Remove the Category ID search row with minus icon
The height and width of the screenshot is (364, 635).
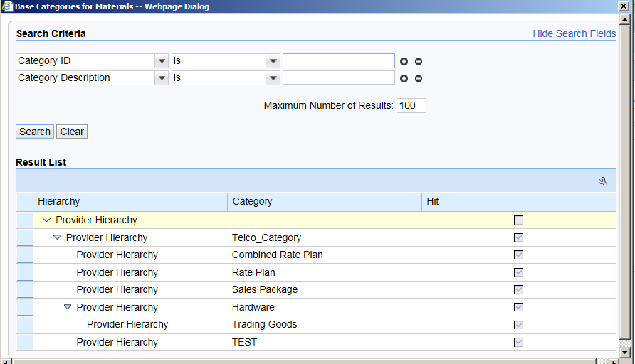(419, 61)
